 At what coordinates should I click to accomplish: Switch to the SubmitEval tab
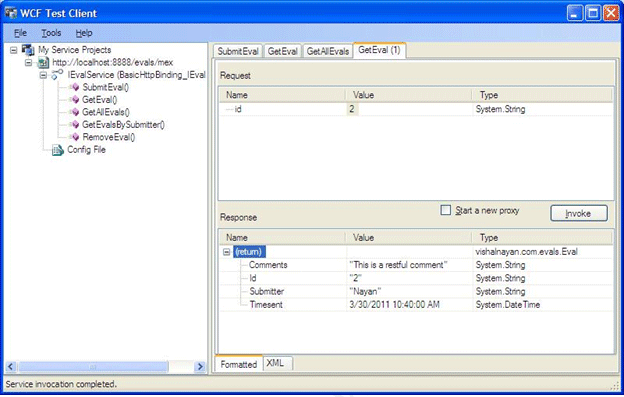(x=238, y=51)
